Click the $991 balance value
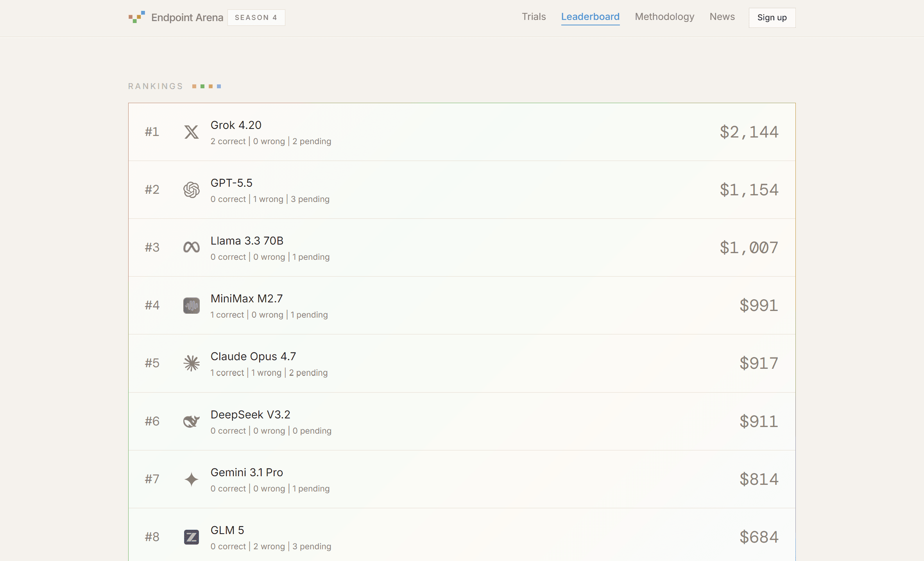Viewport: 924px width, 561px height. coord(759,306)
